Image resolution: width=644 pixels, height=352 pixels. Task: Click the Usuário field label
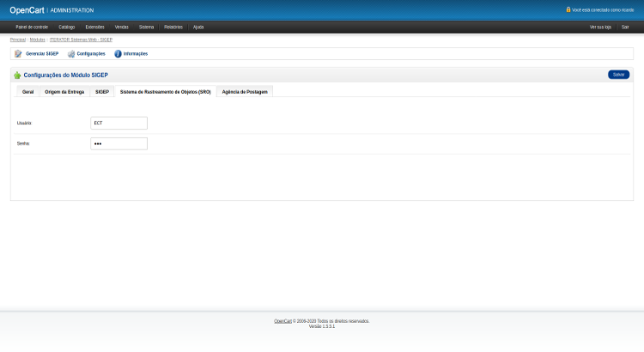(24, 123)
